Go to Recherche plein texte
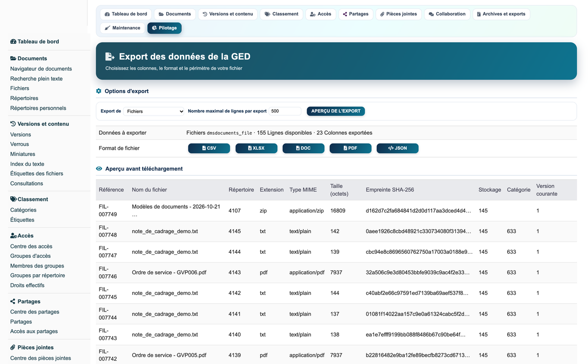Image resolution: width=588 pixels, height=364 pixels. [36, 79]
